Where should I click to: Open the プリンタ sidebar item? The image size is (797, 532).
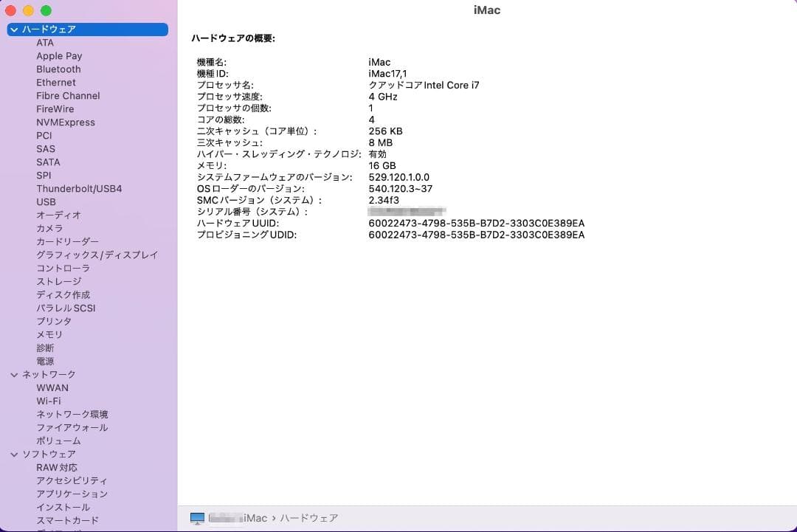click(x=54, y=321)
